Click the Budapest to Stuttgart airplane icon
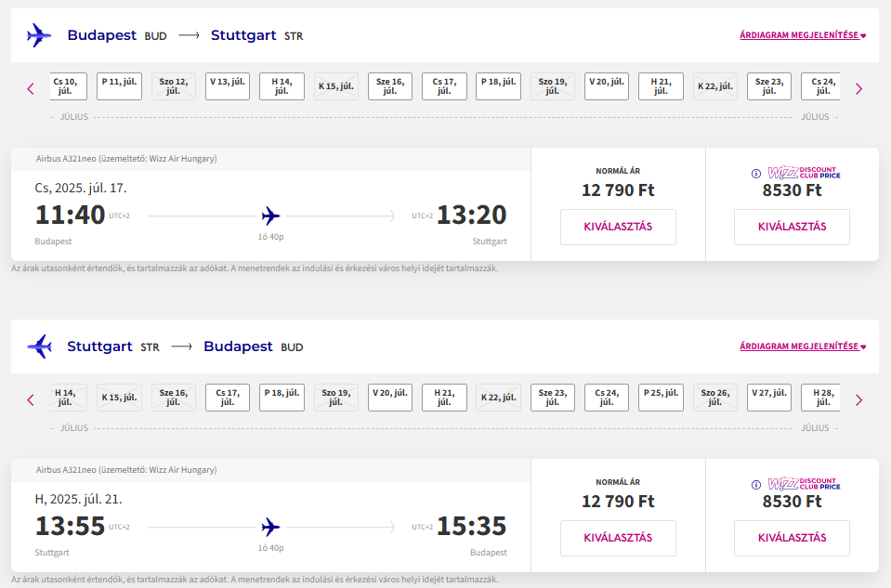891x588 pixels. pos(39,35)
